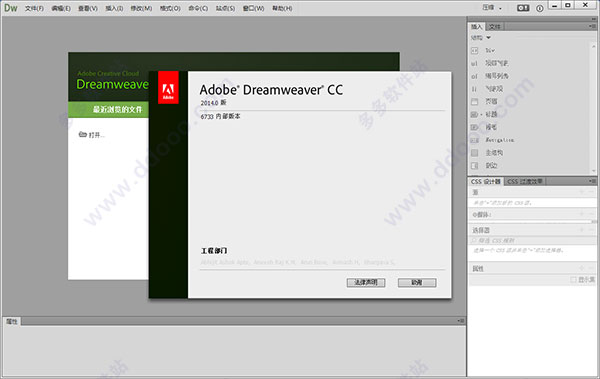Open the heading item's dropdown arrow
The width and height of the screenshot is (600, 379).
click(481, 114)
